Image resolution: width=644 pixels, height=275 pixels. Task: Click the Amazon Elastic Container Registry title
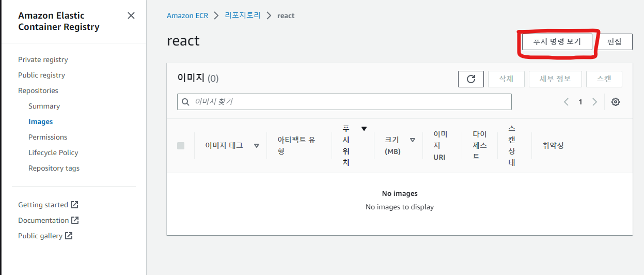(x=59, y=21)
